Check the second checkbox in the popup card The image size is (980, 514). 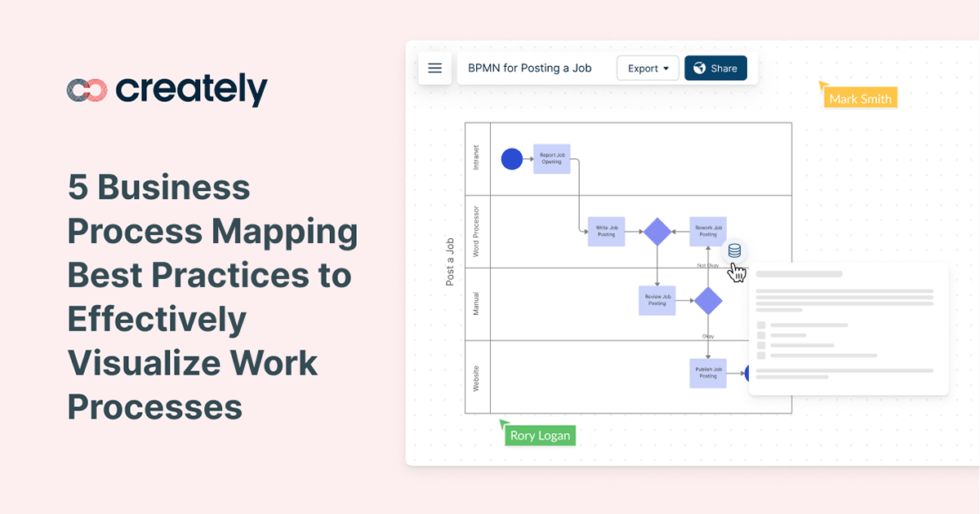pos(761,335)
